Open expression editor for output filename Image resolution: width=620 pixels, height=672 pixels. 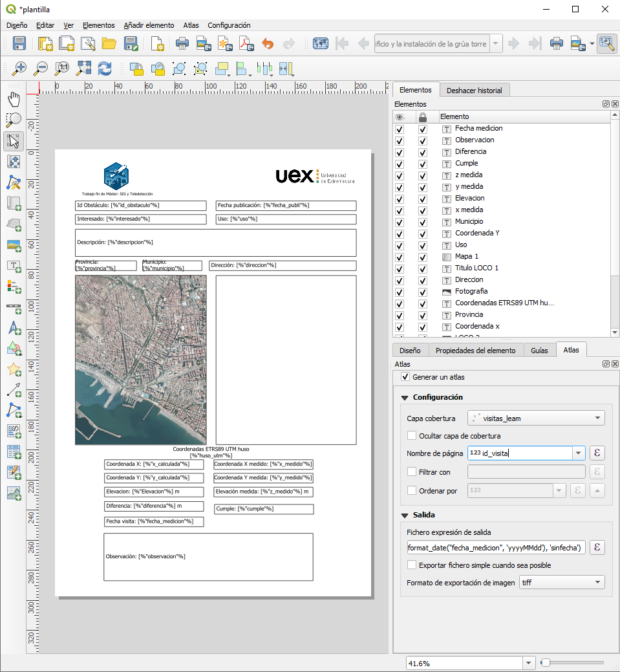pos(598,548)
